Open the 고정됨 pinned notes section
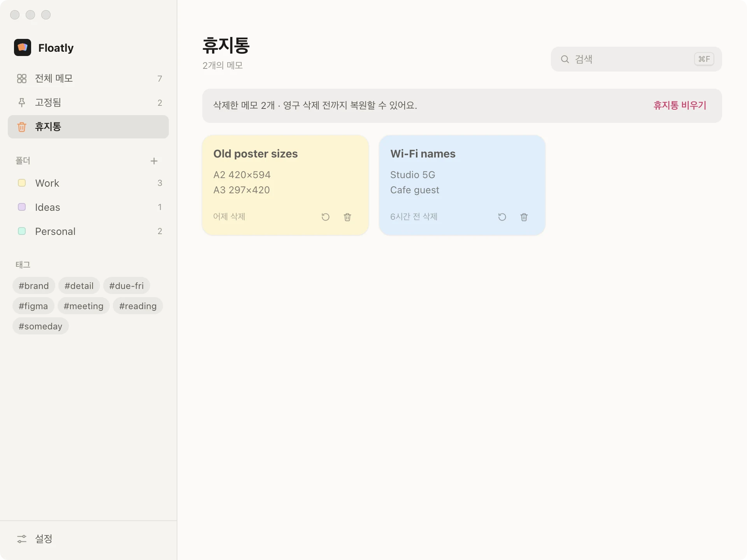The width and height of the screenshot is (747, 560). [x=88, y=103]
